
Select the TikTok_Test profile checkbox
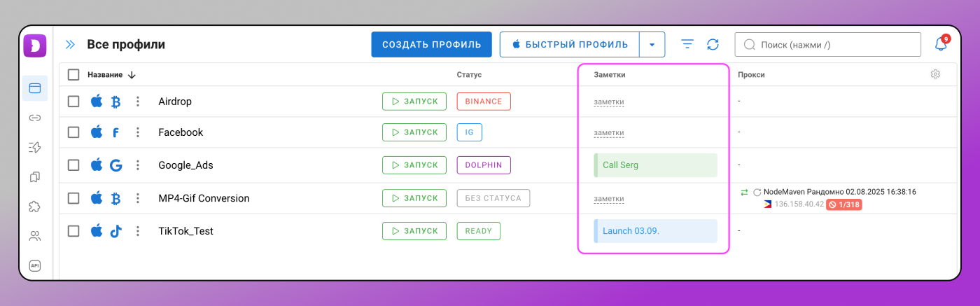click(73, 231)
